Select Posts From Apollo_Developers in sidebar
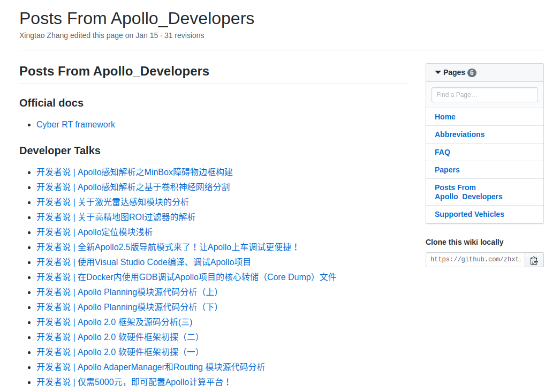Viewport: 560px width, 392px height. [468, 192]
